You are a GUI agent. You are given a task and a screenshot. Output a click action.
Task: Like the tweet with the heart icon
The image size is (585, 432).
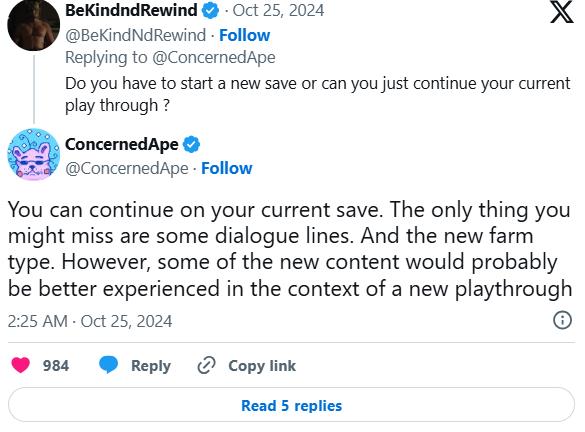[x=21, y=365]
